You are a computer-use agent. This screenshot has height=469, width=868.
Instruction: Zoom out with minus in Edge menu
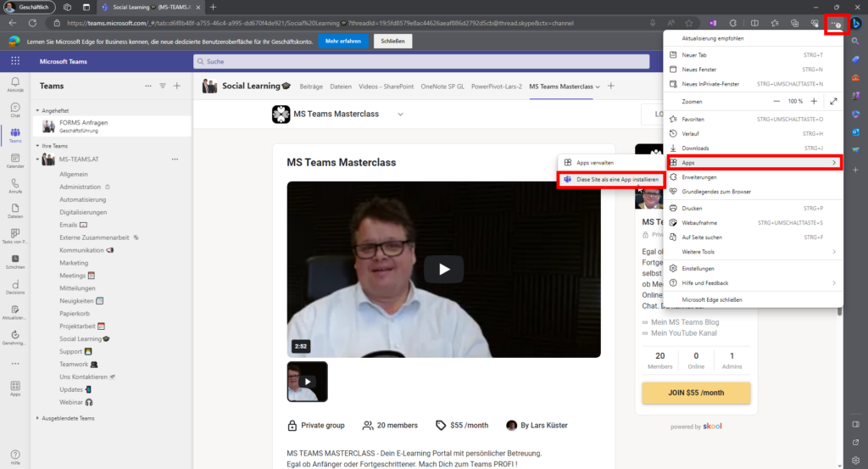pos(776,101)
